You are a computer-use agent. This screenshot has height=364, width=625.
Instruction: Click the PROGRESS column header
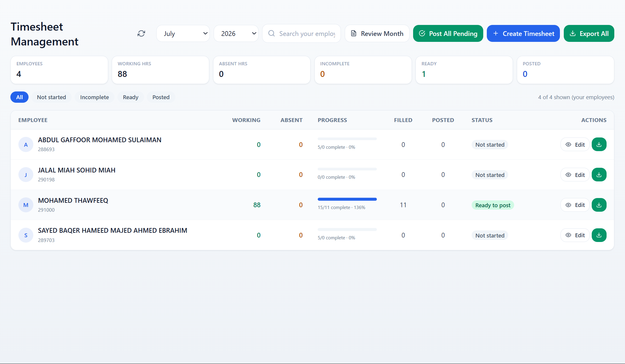[x=332, y=120]
